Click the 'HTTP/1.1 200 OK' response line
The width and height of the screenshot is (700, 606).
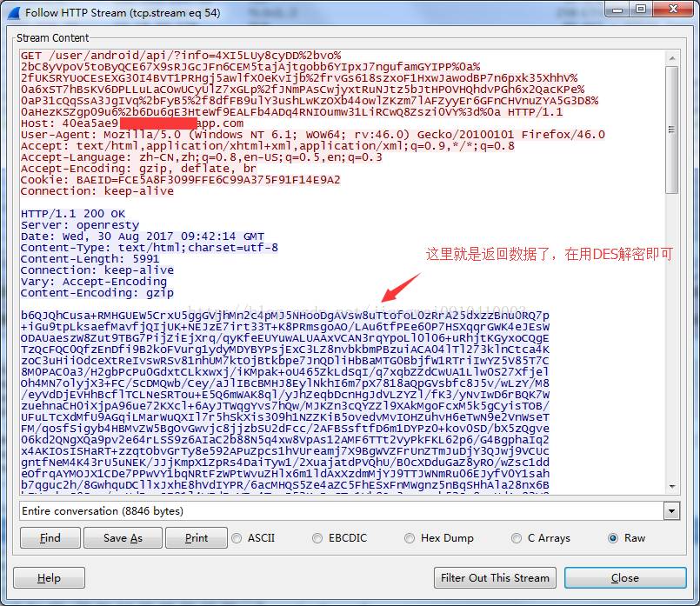click(x=73, y=214)
